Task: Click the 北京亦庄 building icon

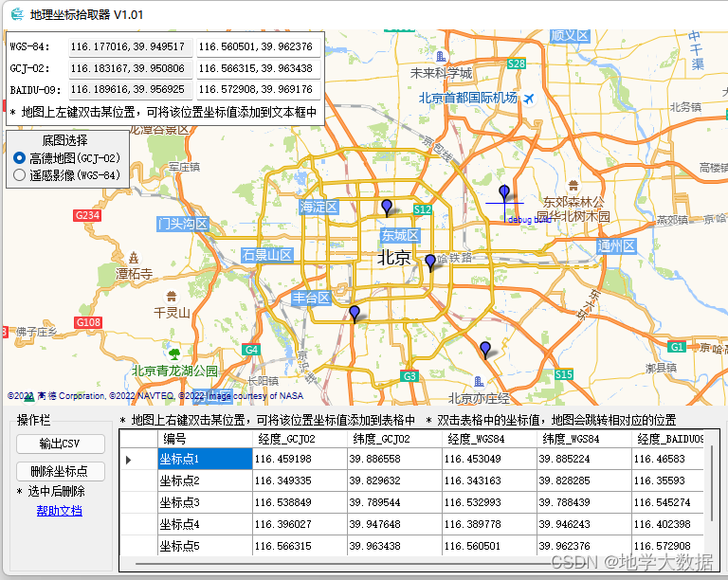Action: (x=479, y=381)
